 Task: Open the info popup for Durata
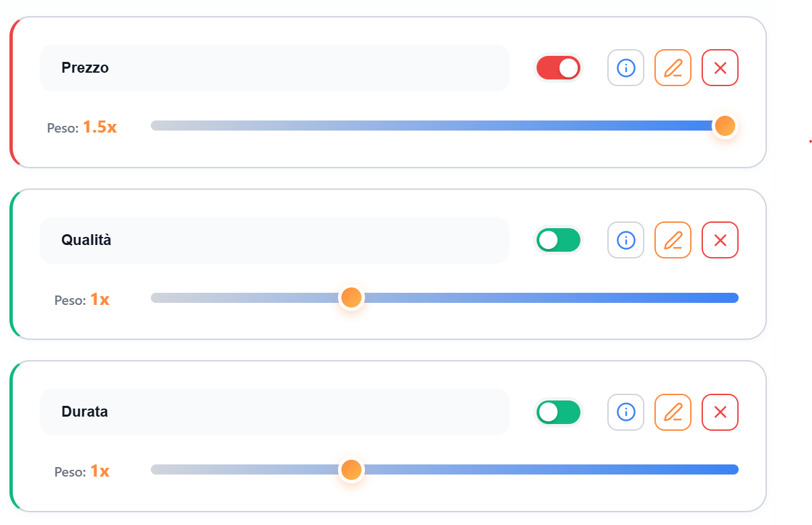pyautogui.click(x=625, y=412)
